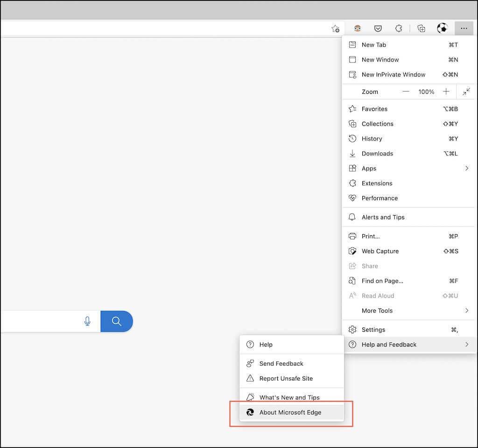Open Settings from the menu

click(408, 330)
